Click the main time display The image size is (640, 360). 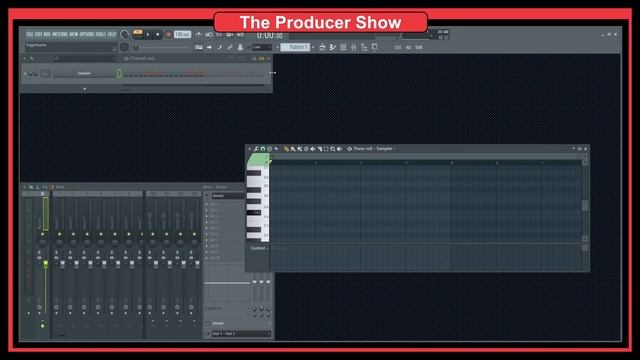[269, 36]
